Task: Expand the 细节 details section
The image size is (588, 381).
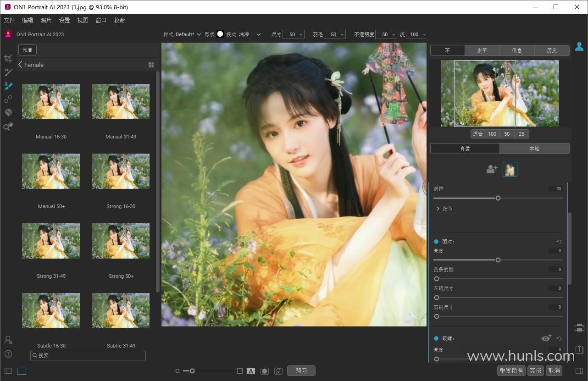Action: (438, 209)
